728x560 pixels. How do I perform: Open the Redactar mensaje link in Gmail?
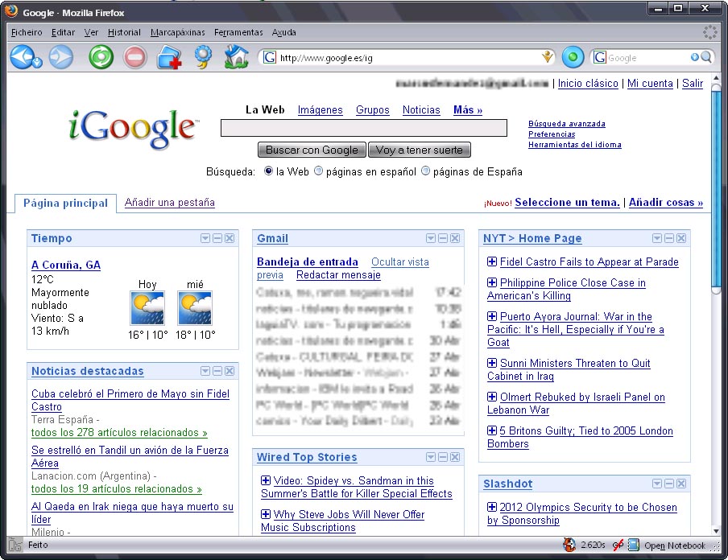click(338, 274)
